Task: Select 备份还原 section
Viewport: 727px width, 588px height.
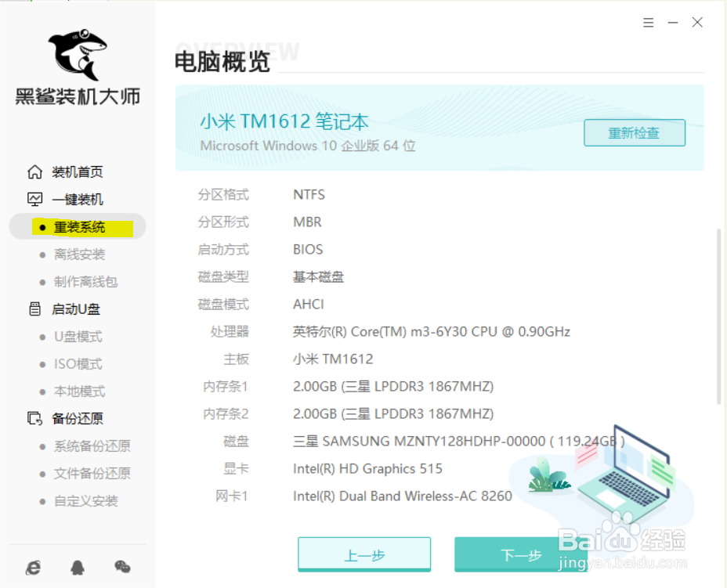Action: pyautogui.click(x=78, y=418)
